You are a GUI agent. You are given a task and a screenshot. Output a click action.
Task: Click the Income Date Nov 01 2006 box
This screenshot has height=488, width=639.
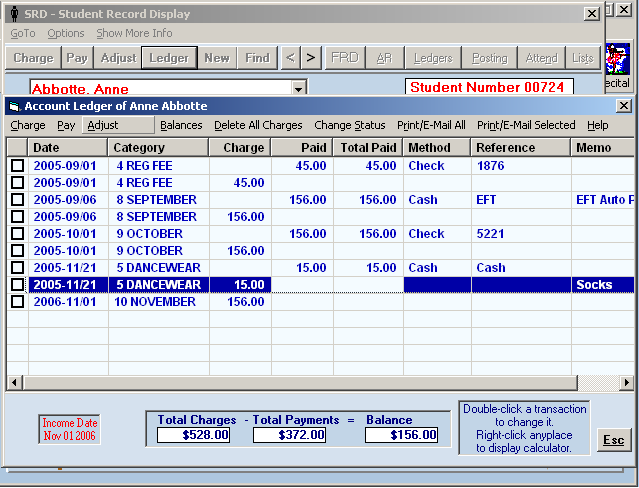click(69, 429)
